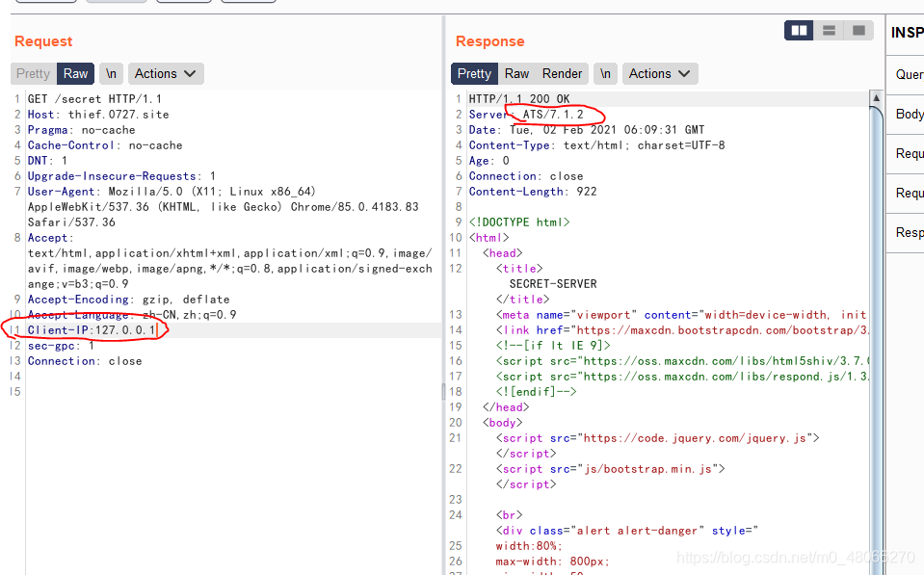
Task: Click the Accept-Language header line
Action: [x=132, y=315]
